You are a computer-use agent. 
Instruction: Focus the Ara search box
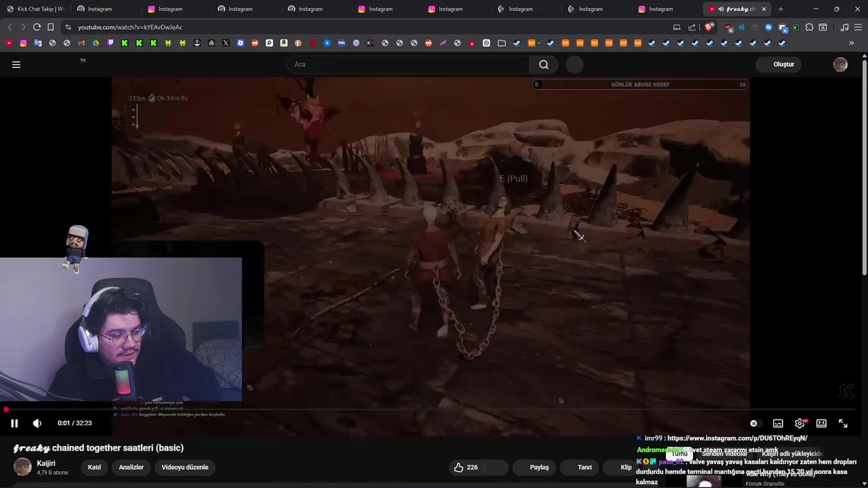click(409, 64)
